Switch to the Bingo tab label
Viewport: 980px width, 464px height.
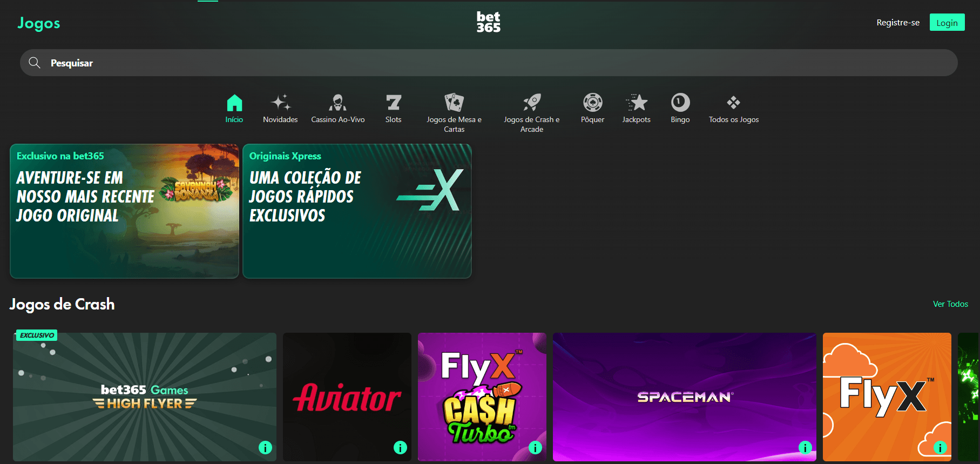click(x=680, y=119)
